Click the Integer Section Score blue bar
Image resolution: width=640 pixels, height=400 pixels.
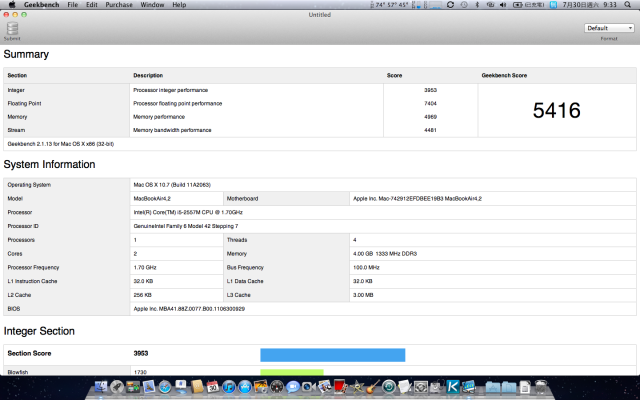click(x=333, y=355)
